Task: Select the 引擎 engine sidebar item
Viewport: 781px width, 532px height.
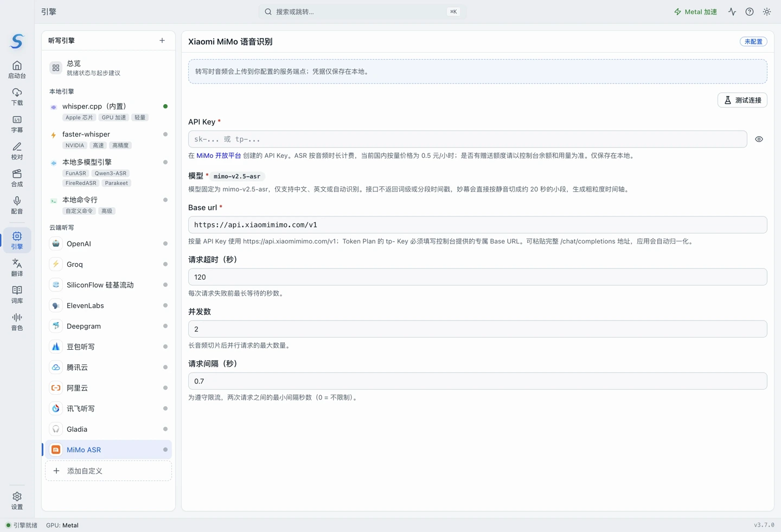Action: (17, 240)
